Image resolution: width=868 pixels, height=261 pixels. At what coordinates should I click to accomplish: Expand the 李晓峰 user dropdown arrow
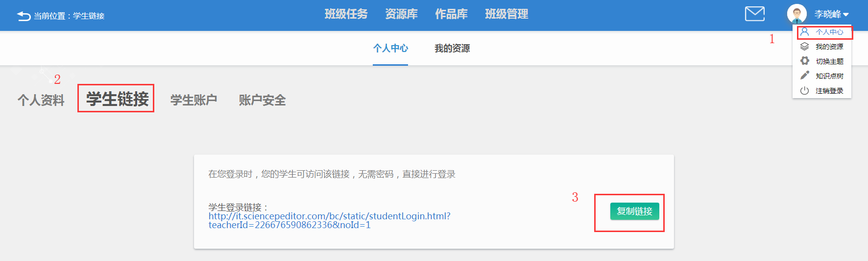coord(846,15)
